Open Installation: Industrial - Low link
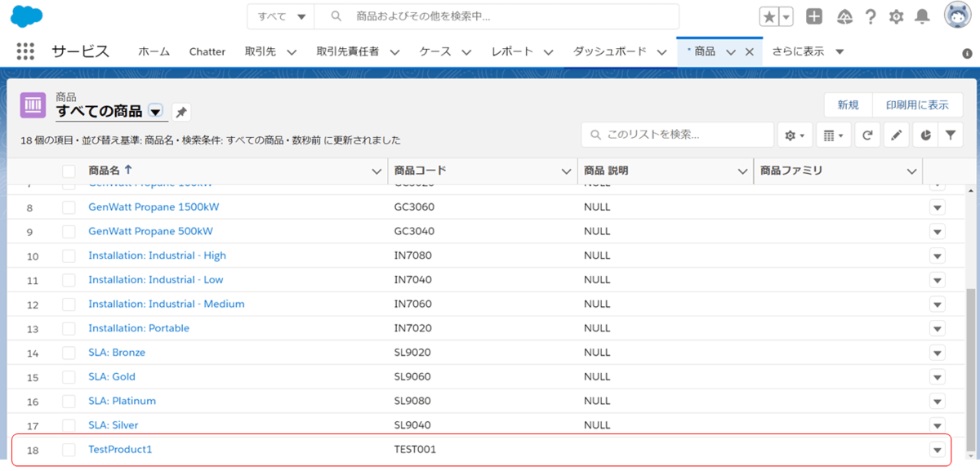980x471 pixels. (x=156, y=280)
